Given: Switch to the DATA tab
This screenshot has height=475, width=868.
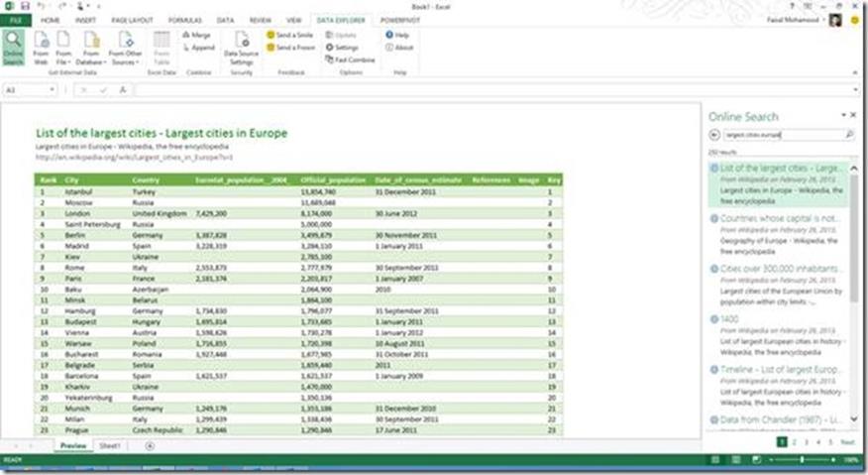Looking at the screenshot, I should point(225,21).
